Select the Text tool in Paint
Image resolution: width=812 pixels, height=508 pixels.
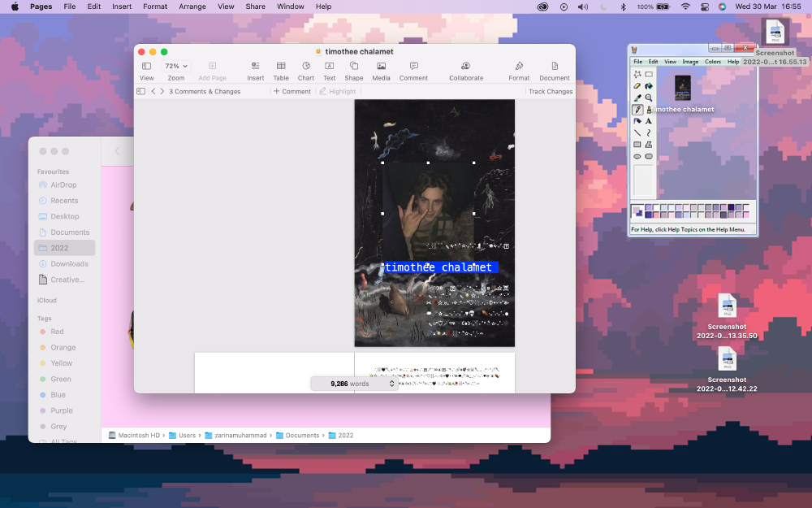pos(648,121)
